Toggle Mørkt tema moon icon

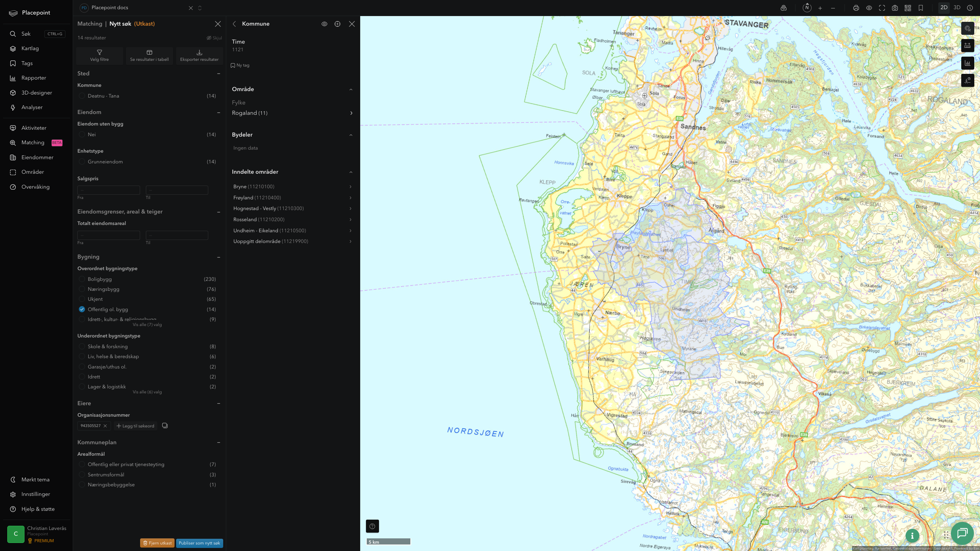click(x=13, y=480)
